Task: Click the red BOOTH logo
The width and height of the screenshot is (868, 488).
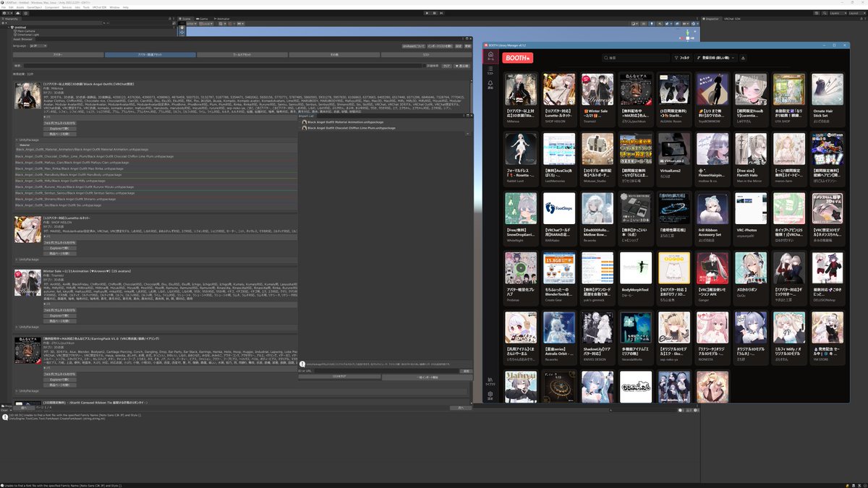Action: click(518, 58)
